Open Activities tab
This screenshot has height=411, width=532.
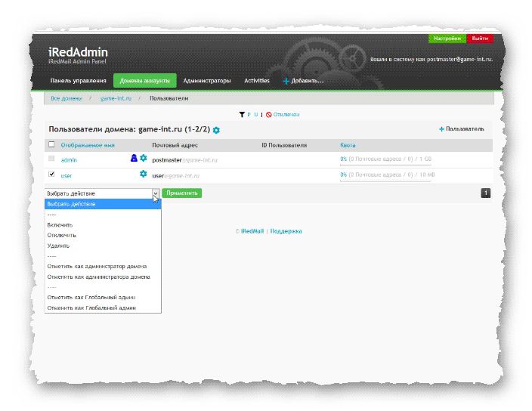click(257, 81)
